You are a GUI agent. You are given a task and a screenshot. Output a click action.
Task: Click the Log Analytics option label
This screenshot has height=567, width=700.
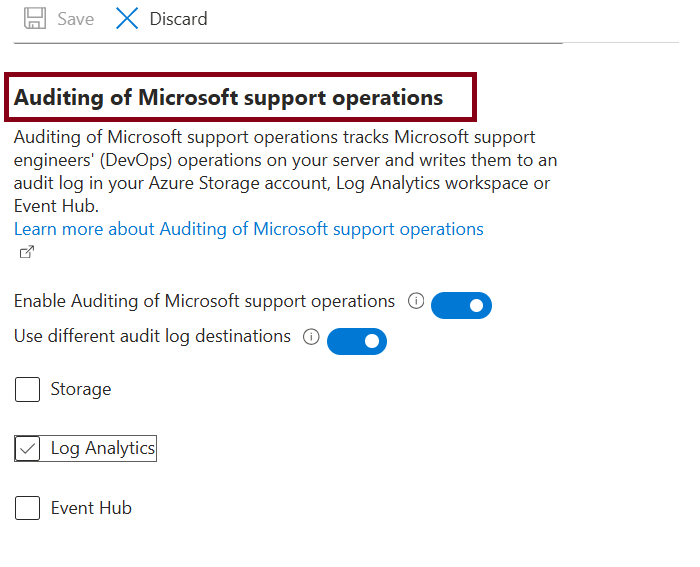tap(103, 448)
